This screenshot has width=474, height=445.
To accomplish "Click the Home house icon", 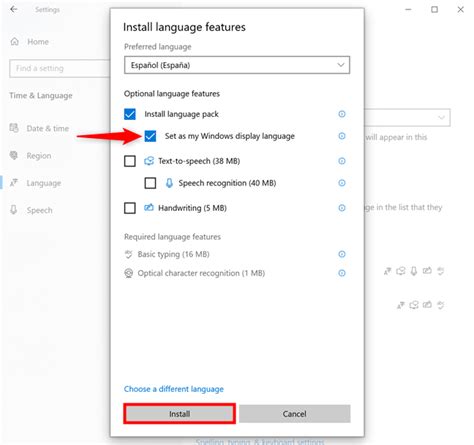I will pos(15,42).
